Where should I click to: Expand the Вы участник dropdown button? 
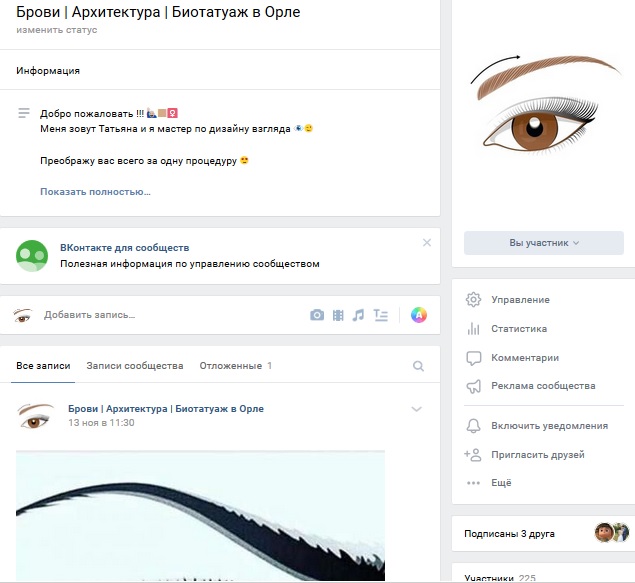click(544, 243)
